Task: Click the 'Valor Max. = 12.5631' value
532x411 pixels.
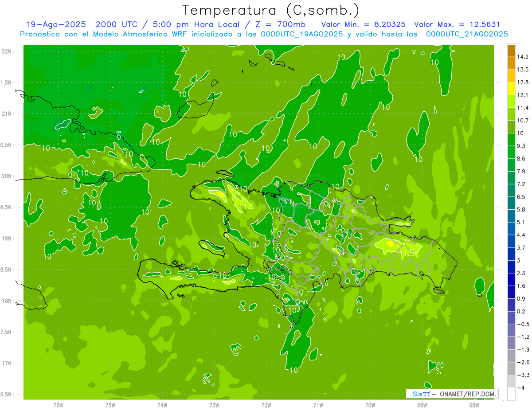Action: tap(457, 25)
